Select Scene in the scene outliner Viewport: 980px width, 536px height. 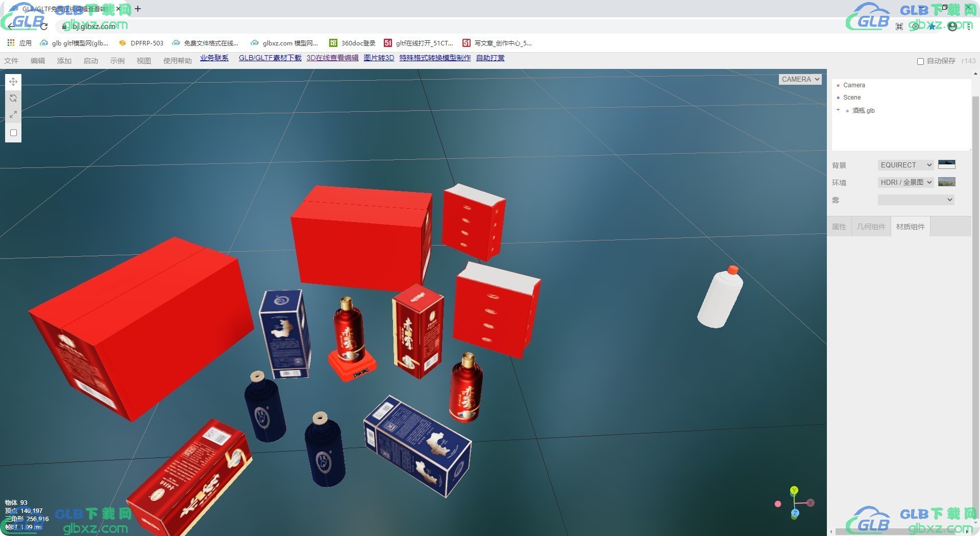(852, 98)
